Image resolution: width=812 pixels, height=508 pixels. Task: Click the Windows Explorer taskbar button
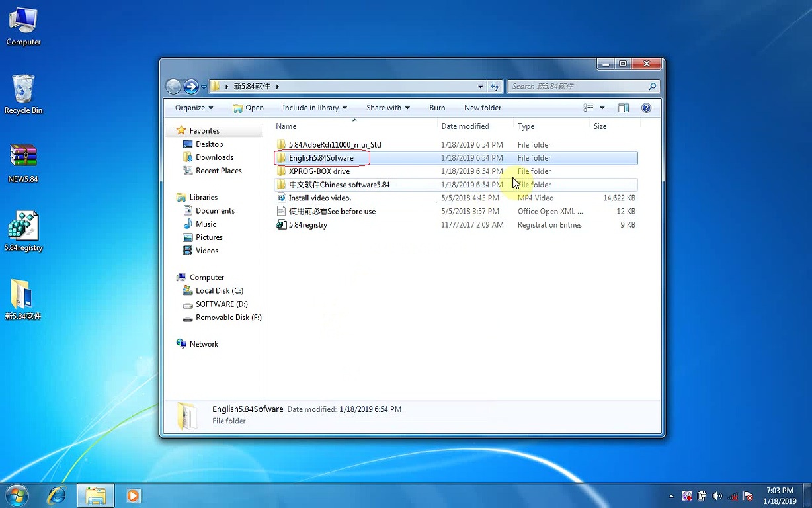point(96,495)
